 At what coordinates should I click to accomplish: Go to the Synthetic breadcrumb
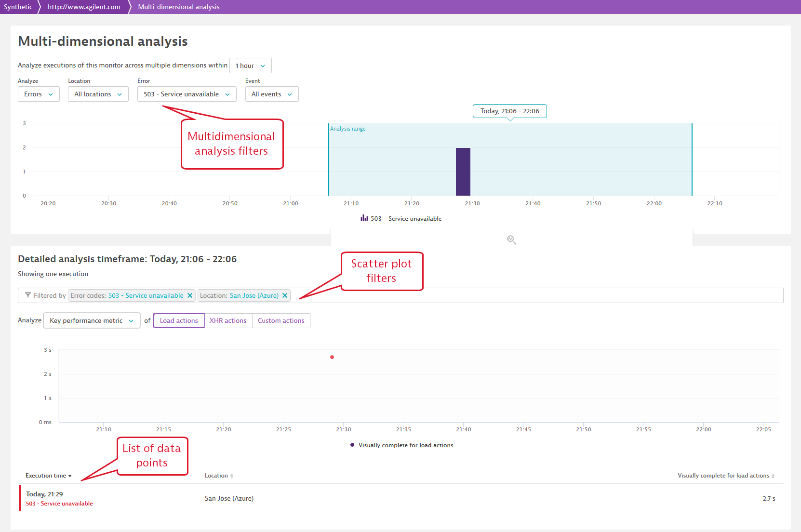(18, 7)
